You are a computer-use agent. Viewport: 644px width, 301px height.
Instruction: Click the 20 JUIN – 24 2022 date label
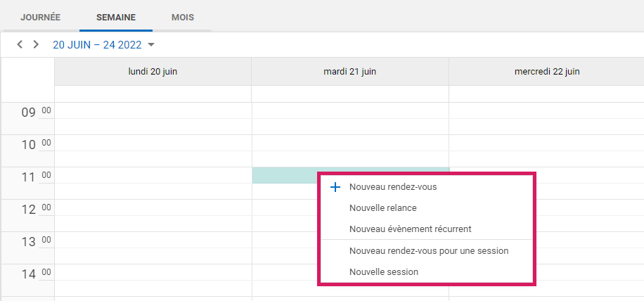click(97, 45)
